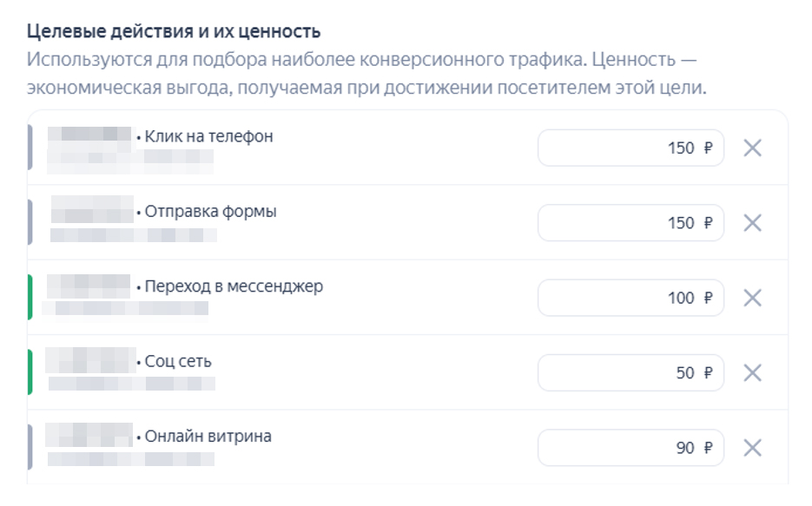Choose the Переход в мессенджер goal label

click(x=234, y=286)
